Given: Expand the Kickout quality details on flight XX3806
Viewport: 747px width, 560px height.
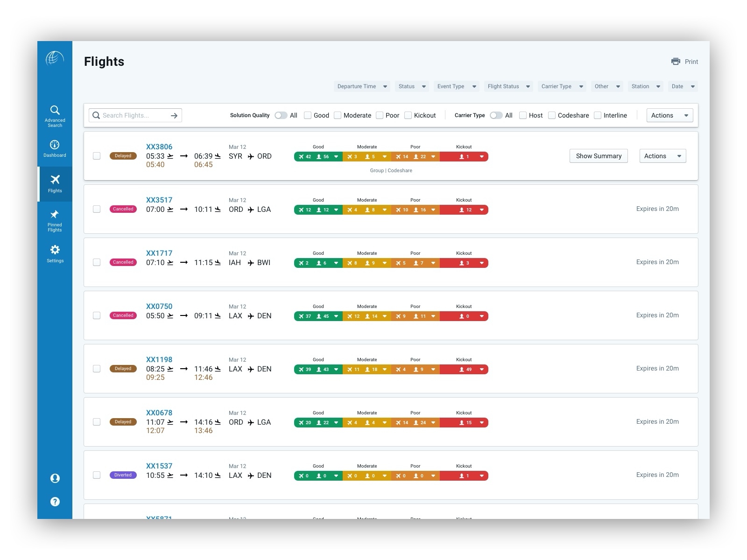Looking at the screenshot, I should click(483, 156).
